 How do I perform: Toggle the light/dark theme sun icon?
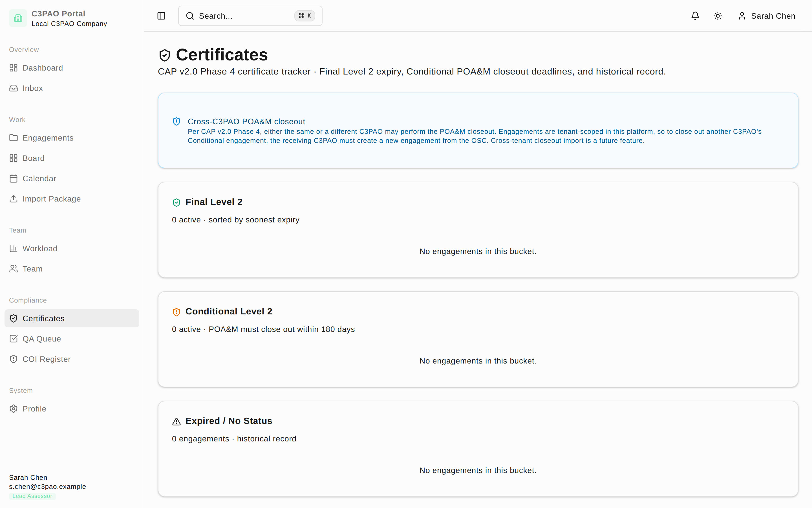pyautogui.click(x=718, y=16)
